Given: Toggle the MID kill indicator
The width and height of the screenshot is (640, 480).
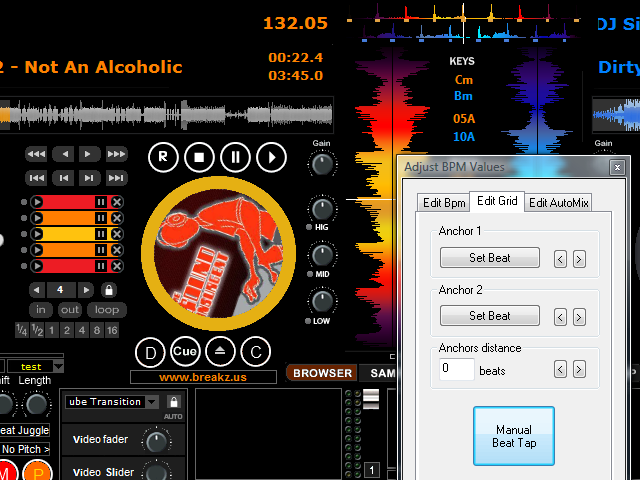Looking at the screenshot, I should (309, 274).
